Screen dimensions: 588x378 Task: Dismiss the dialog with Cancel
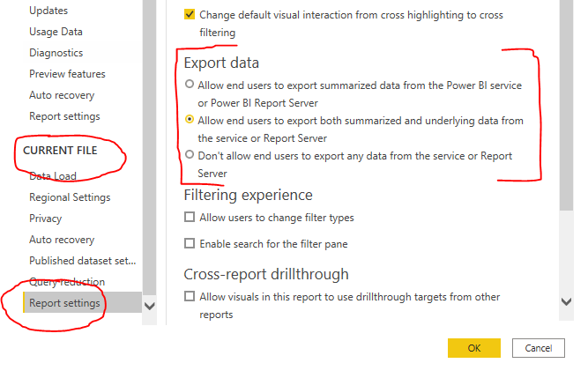point(539,348)
